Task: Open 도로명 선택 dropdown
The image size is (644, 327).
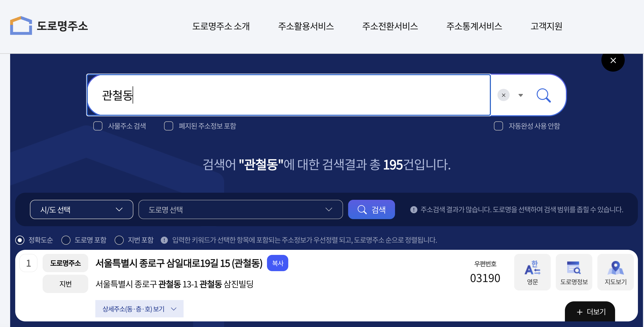Action: (240, 209)
